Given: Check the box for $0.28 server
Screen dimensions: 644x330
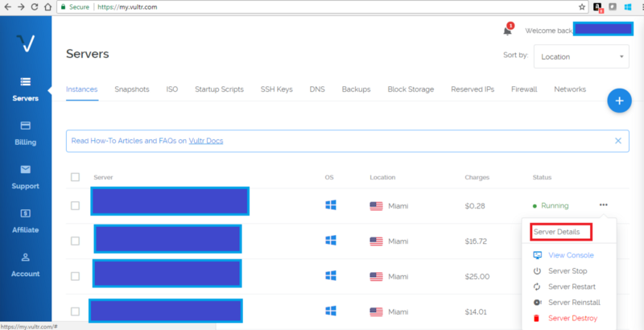Looking at the screenshot, I should [75, 205].
